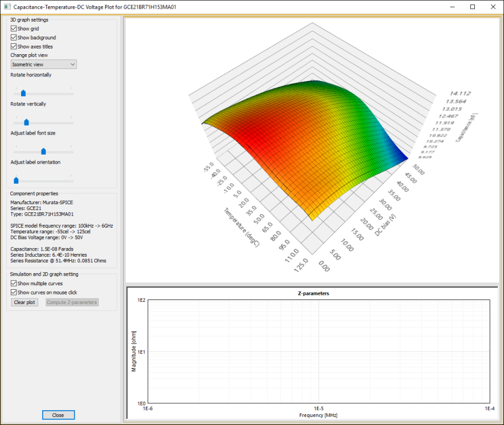Click the window title bar app icon
Viewport: 504px width, 425px height.
tap(7, 7)
